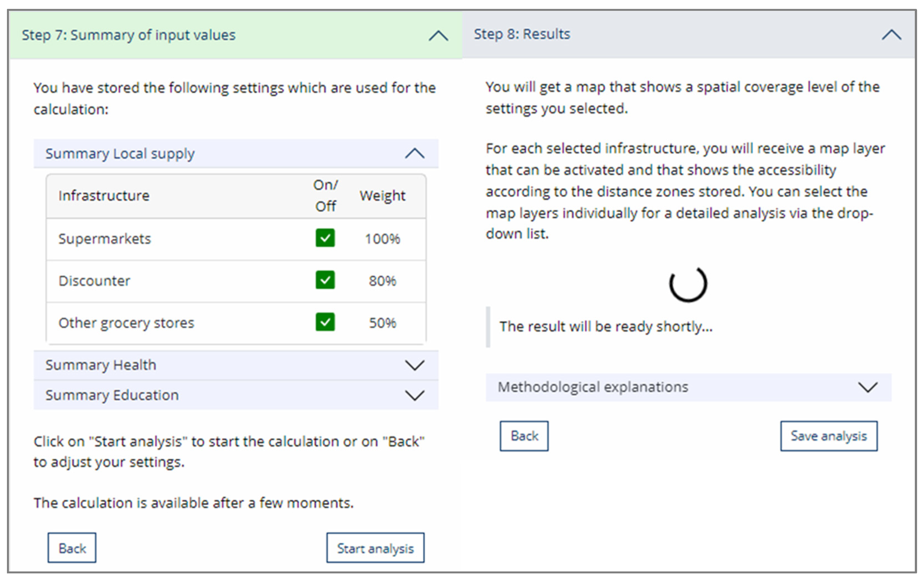The width and height of the screenshot is (924, 582).
Task: Click the Step 8 Results header
Action: click(522, 34)
